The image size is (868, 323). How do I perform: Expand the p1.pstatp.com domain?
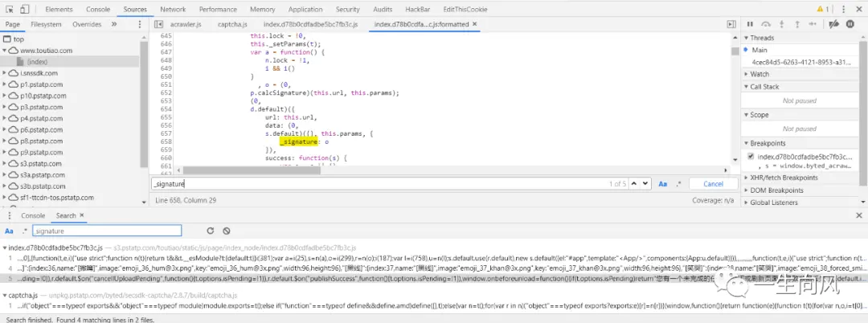click(5, 84)
